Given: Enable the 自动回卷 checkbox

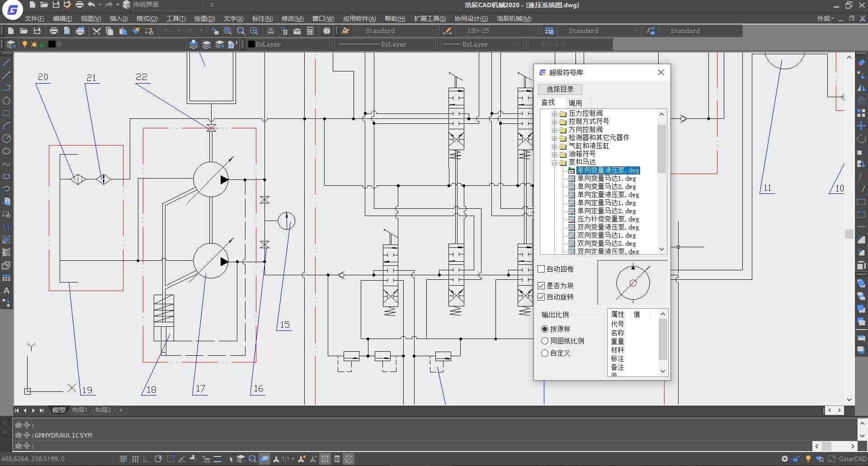Looking at the screenshot, I should pos(541,269).
